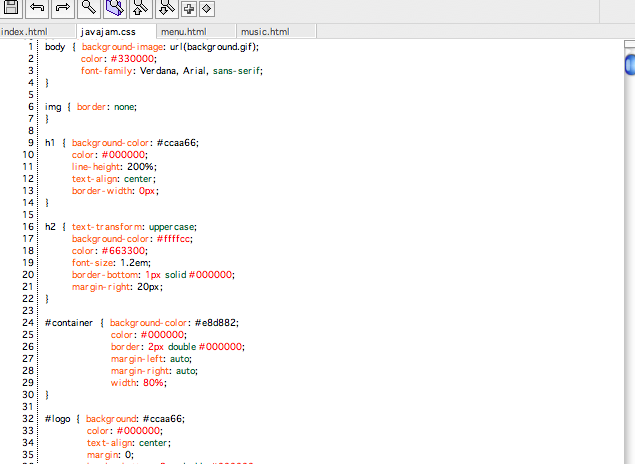Viewport: 635px width, 464px height.
Task: Click the plus toolbar icon
Action: [x=189, y=9]
